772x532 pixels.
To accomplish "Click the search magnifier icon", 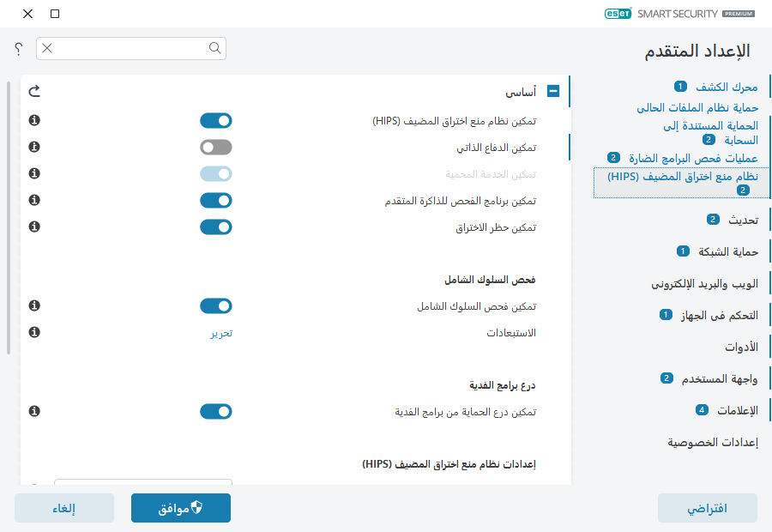I will point(214,48).
